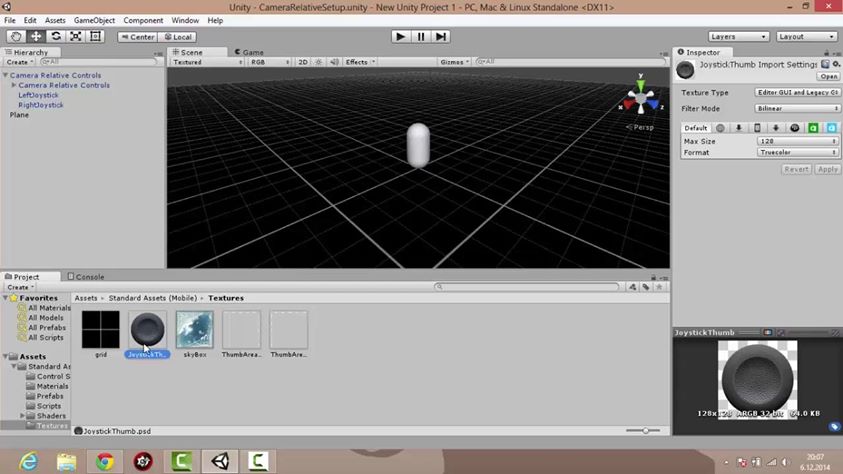Open the Edit menu

point(30,20)
